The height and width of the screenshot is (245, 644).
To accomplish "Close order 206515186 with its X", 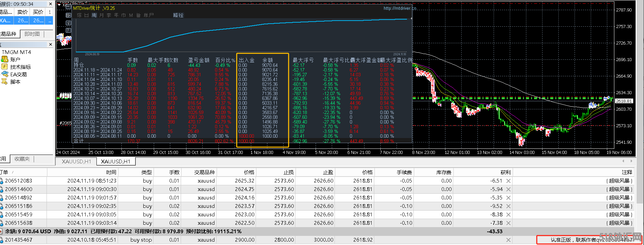I will 508,206.
